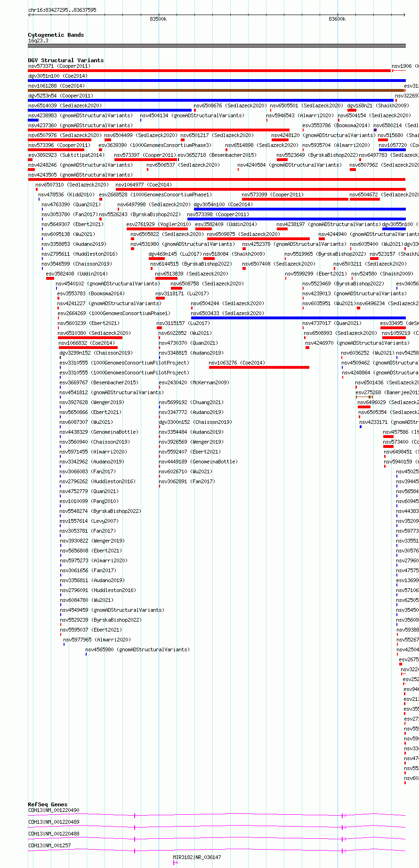Click nsv4238983 (gnomADStructuralVariants)
The image size is (419, 868).
coord(81,115)
